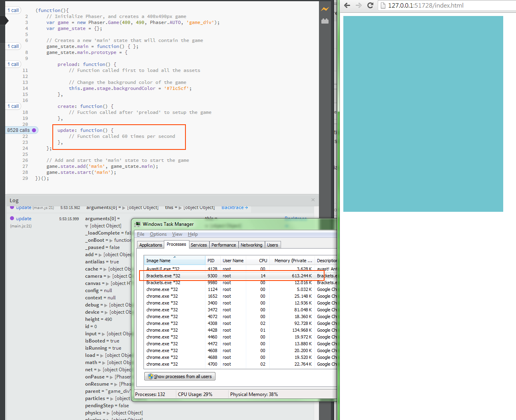Switch to the Users tab
Viewport: 516px width, 420px height.
pos(273,245)
